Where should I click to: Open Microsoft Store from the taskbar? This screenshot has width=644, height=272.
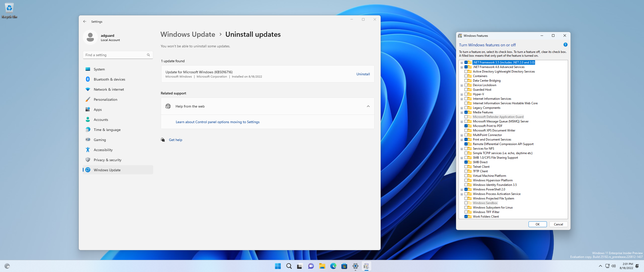coord(344,266)
